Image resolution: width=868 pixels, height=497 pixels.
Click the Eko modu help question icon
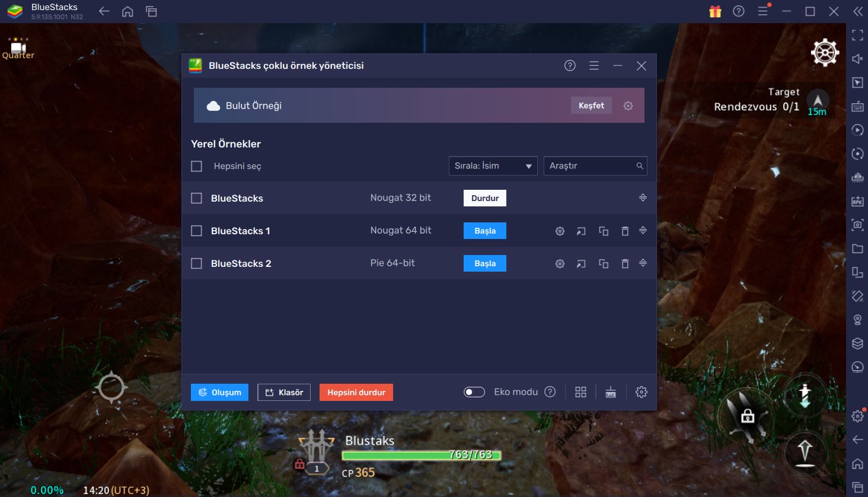click(550, 392)
